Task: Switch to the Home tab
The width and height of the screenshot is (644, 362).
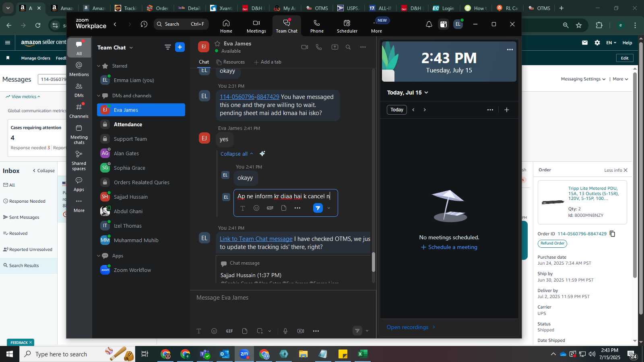Action: tap(226, 26)
